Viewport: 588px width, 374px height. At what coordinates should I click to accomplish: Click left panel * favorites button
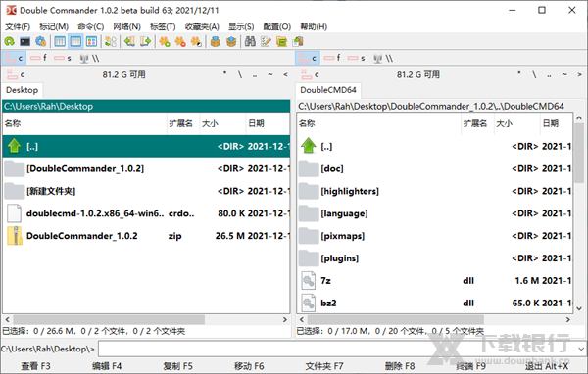[224, 74]
